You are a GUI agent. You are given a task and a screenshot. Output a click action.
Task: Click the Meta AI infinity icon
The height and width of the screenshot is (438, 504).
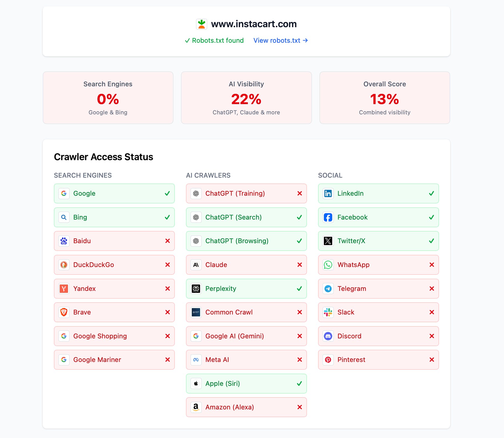coord(196,360)
